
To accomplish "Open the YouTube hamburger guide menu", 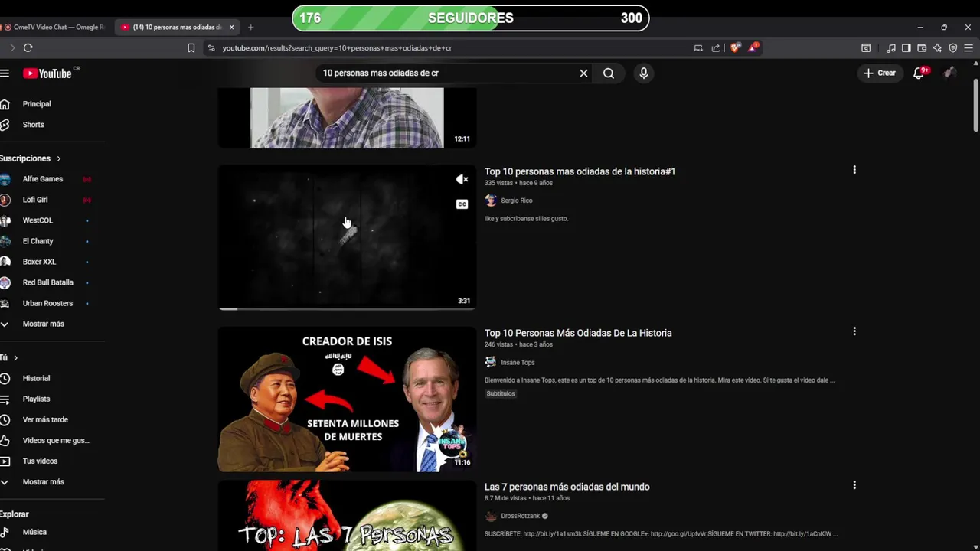I will point(5,73).
